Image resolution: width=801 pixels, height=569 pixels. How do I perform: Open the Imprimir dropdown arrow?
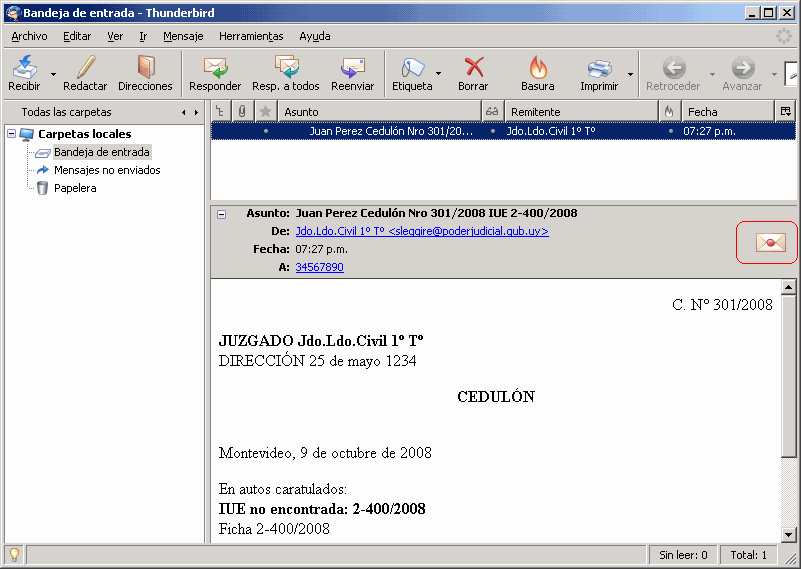pyautogui.click(x=630, y=75)
